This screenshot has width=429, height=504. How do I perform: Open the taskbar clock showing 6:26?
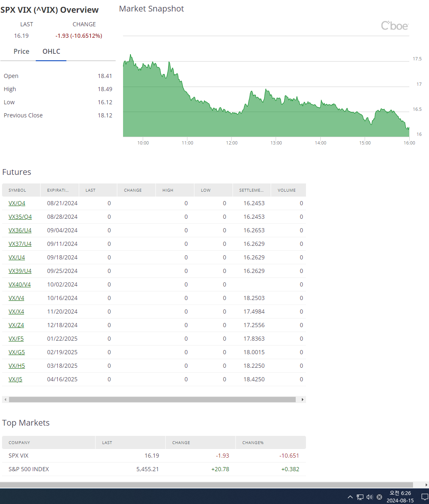[x=400, y=497]
